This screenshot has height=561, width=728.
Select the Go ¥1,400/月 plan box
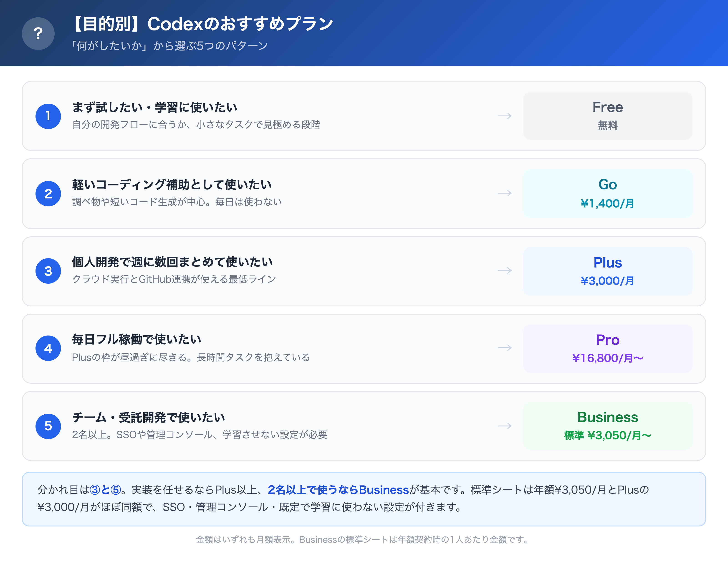(607, 193)
